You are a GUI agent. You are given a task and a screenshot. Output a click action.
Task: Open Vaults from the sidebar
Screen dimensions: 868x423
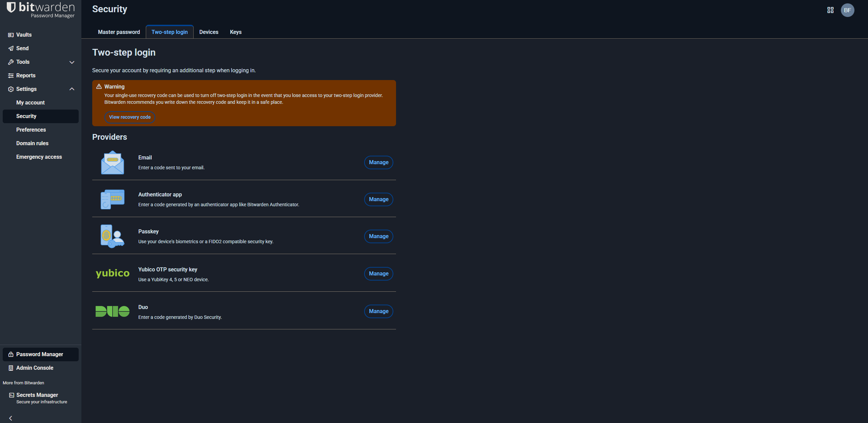coord(24,35)
